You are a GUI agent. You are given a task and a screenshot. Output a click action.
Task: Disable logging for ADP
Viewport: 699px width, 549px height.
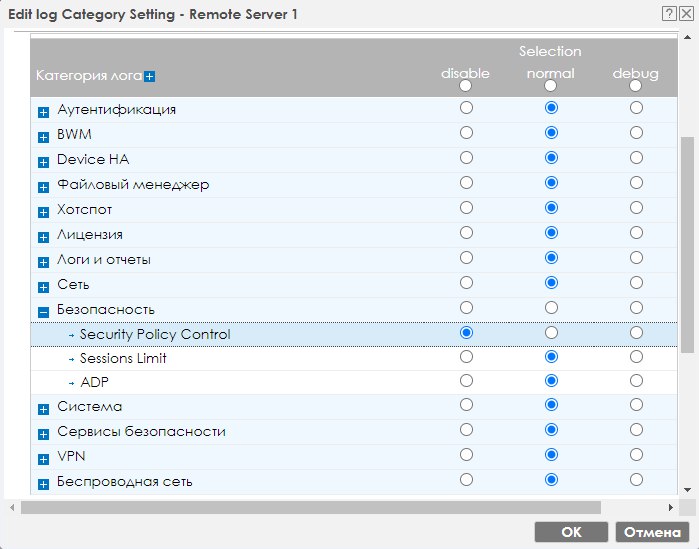pyautogui.click(x=466, y=381)
